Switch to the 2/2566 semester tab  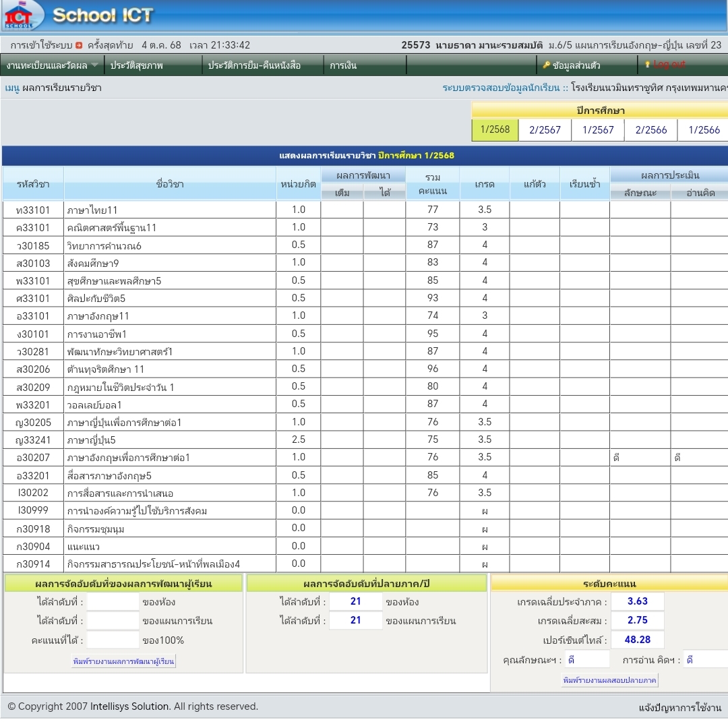click(650, 130)
